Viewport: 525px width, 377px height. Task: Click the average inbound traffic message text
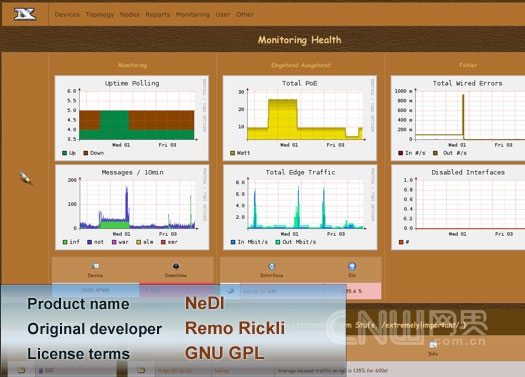click(x=332, y=371)
